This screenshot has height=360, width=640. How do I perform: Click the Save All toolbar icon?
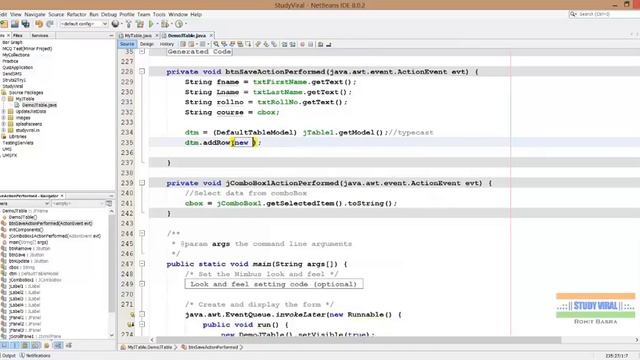(26, 24)
